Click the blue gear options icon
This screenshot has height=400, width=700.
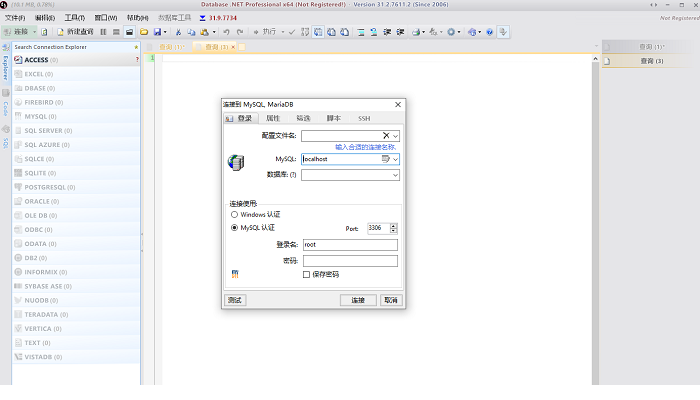[451, 32]
